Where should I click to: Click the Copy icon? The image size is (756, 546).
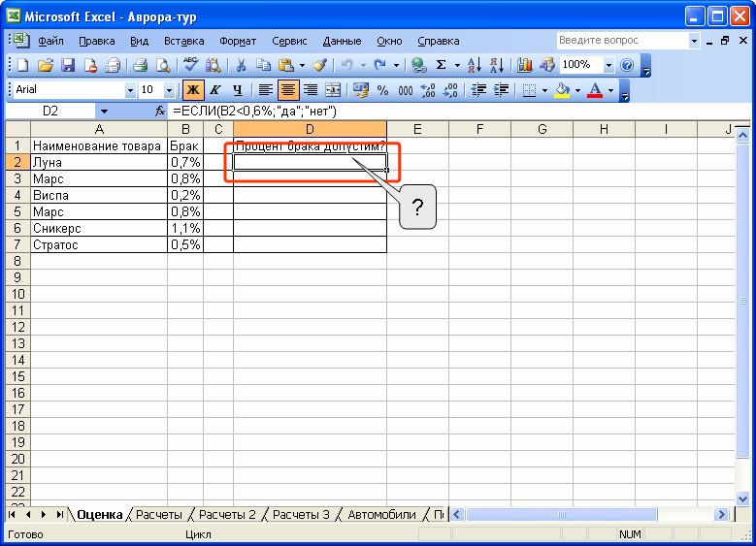click(263, 65)
